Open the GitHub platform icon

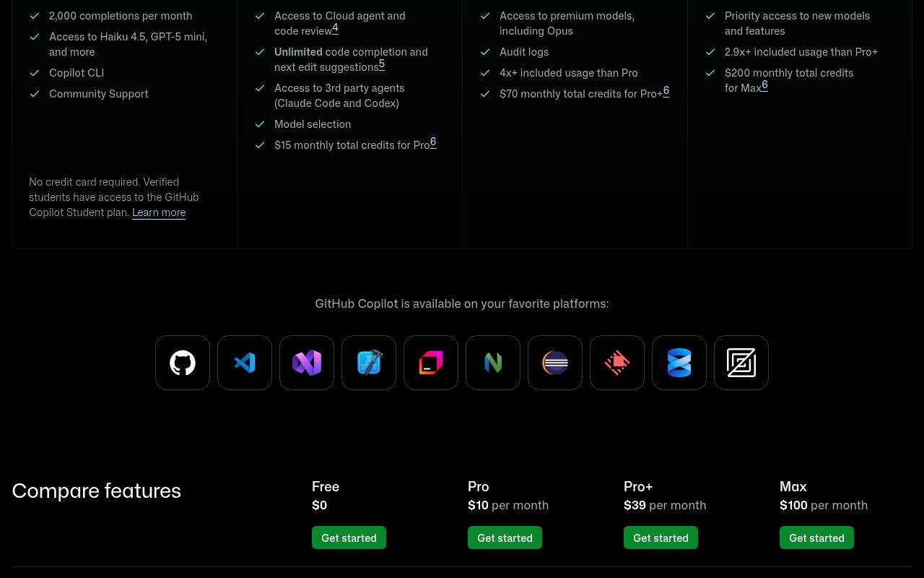(183, 363)
